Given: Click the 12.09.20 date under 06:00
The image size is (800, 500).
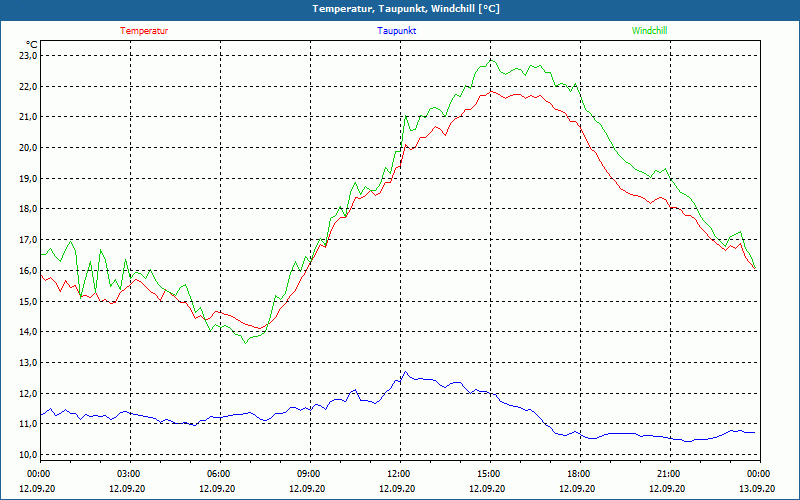Looking at the screenshot, I should point(217,488).
